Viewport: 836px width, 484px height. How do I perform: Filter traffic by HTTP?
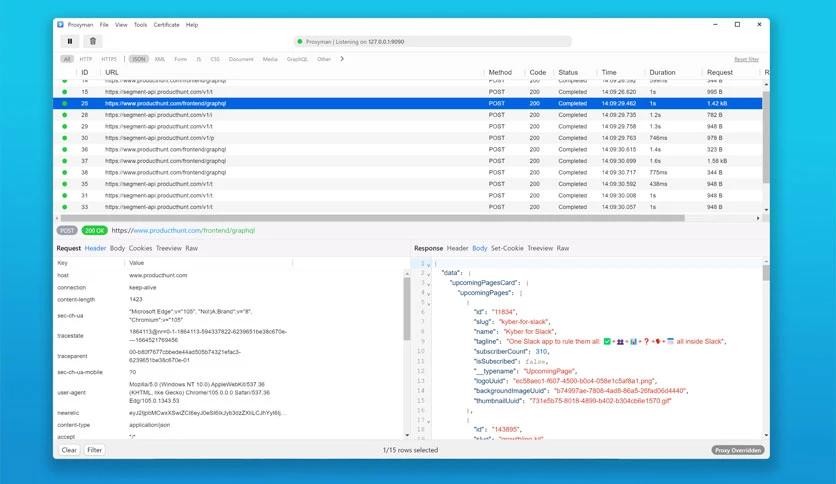coord(86,59)
